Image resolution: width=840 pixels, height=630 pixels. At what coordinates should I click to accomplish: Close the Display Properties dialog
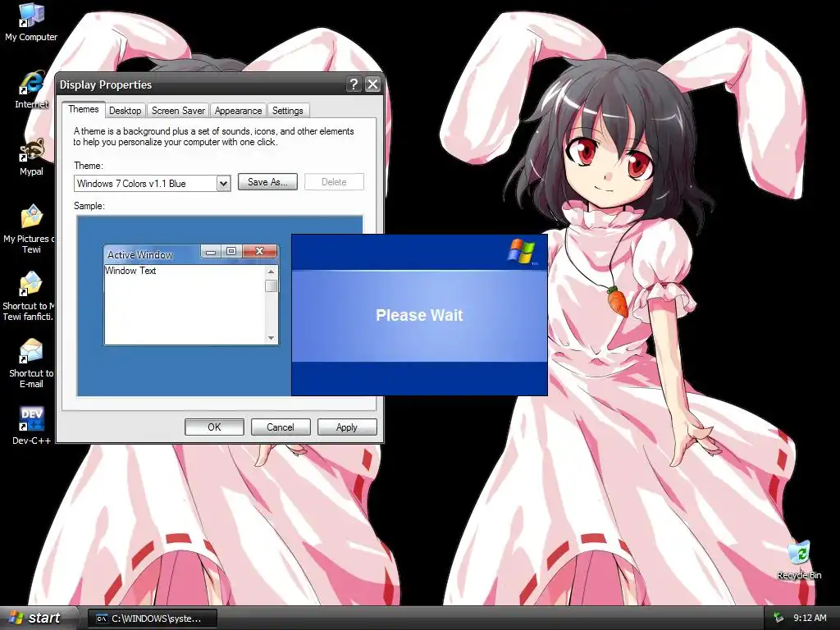[372, 84]
